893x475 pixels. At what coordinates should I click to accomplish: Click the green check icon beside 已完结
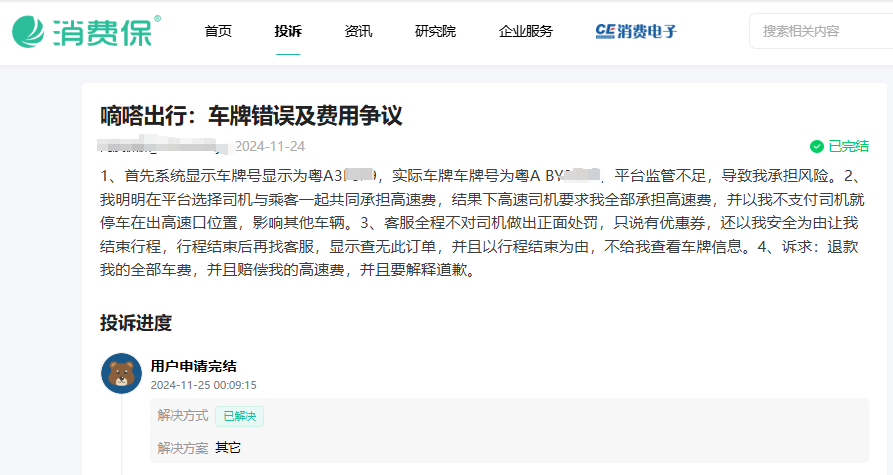[817, 146]
